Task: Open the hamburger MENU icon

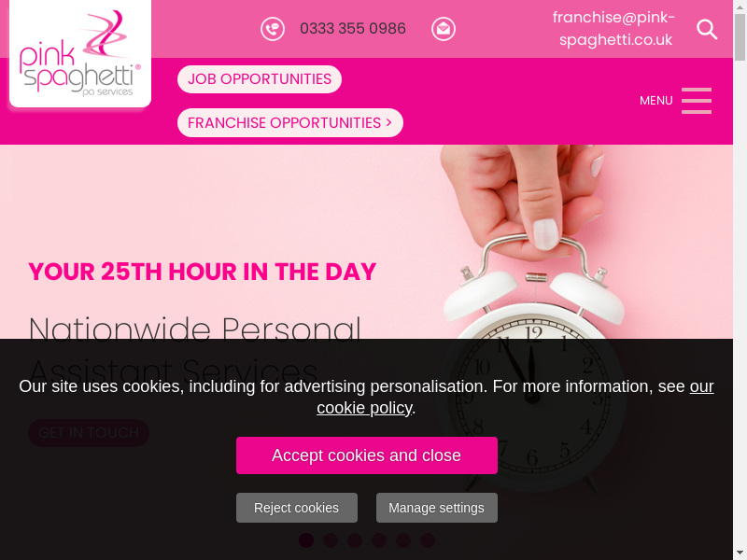Action: [697, 101]
